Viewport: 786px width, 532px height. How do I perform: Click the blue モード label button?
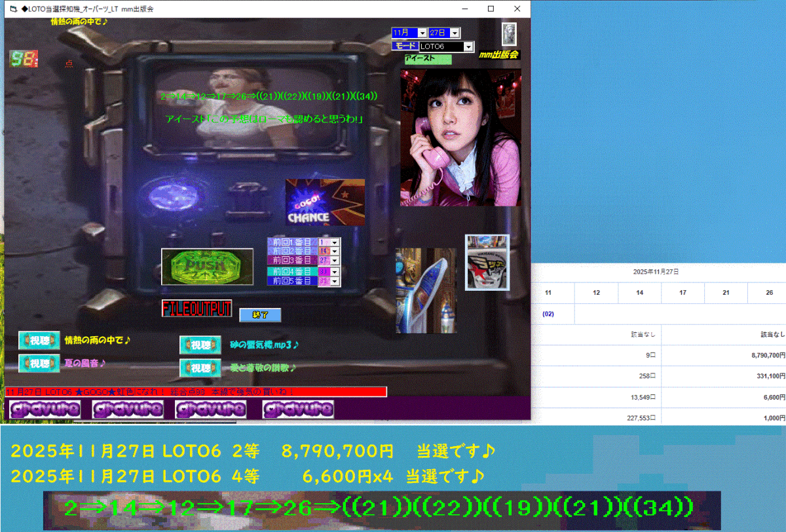coord(405,46)
